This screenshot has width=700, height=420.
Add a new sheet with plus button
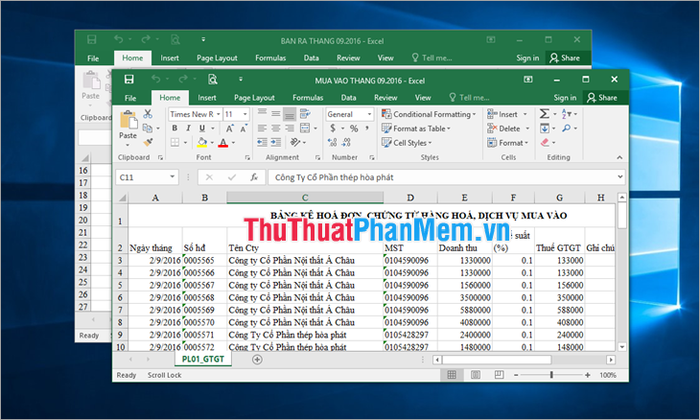point(257,359)
